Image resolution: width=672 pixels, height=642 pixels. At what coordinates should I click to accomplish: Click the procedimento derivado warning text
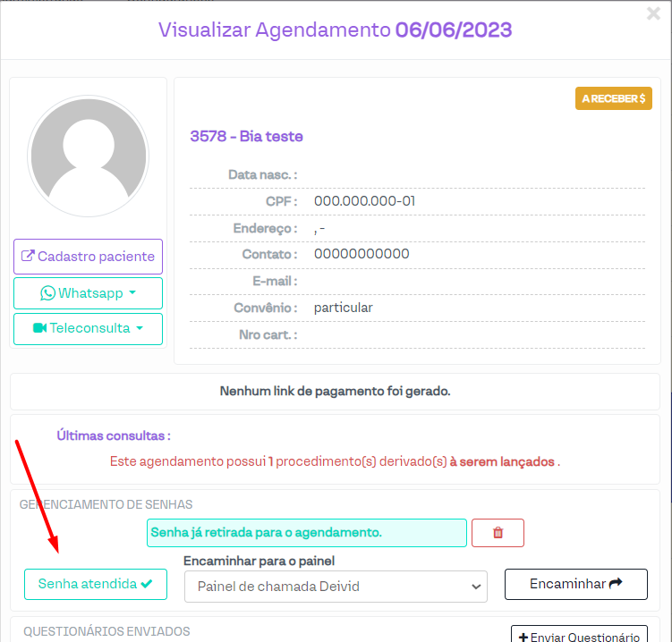click(x=335, y=462)
